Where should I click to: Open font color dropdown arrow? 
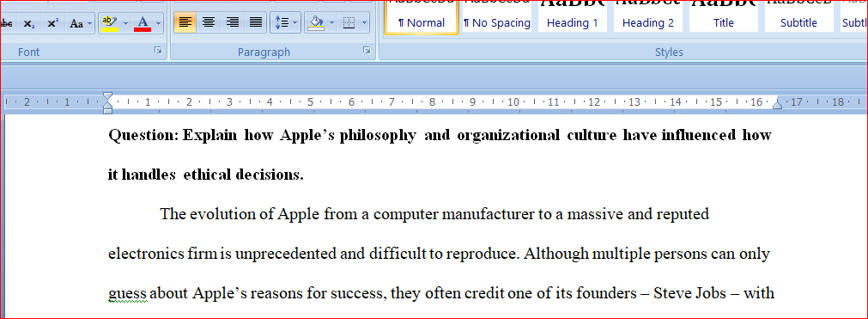click(x=159, y=23)
